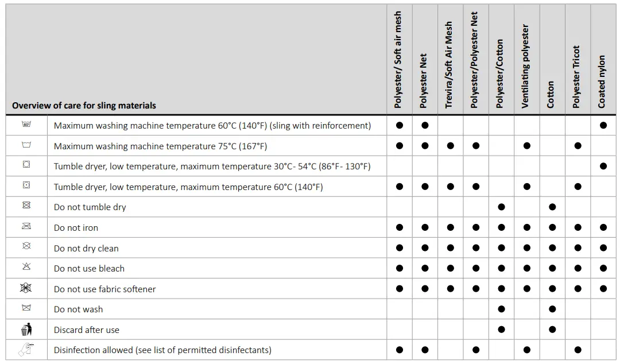
Task: Click the 75°C maximum washing temperature text
Action: [x=160, y=146]
